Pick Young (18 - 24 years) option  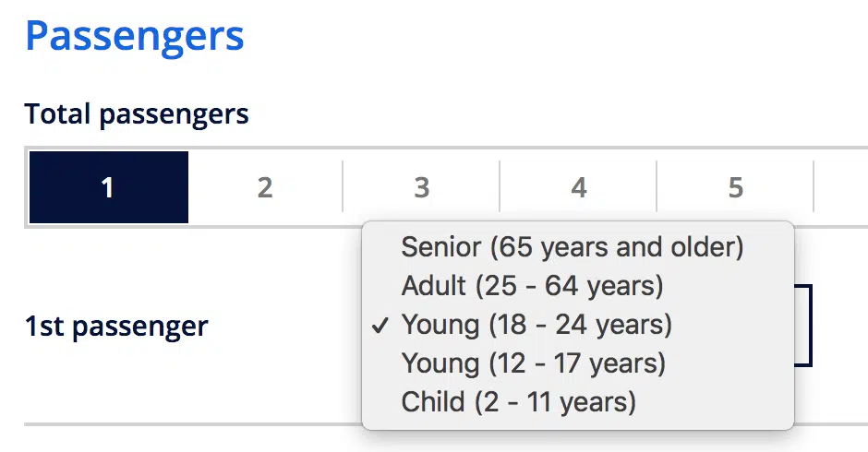tap(536, 325)
